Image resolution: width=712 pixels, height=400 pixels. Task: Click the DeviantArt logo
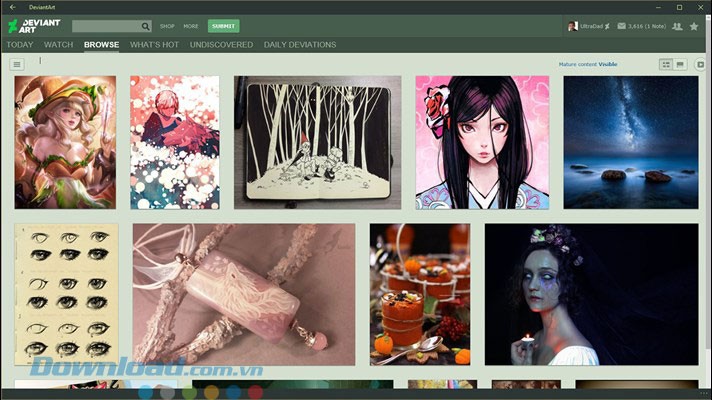32,26
